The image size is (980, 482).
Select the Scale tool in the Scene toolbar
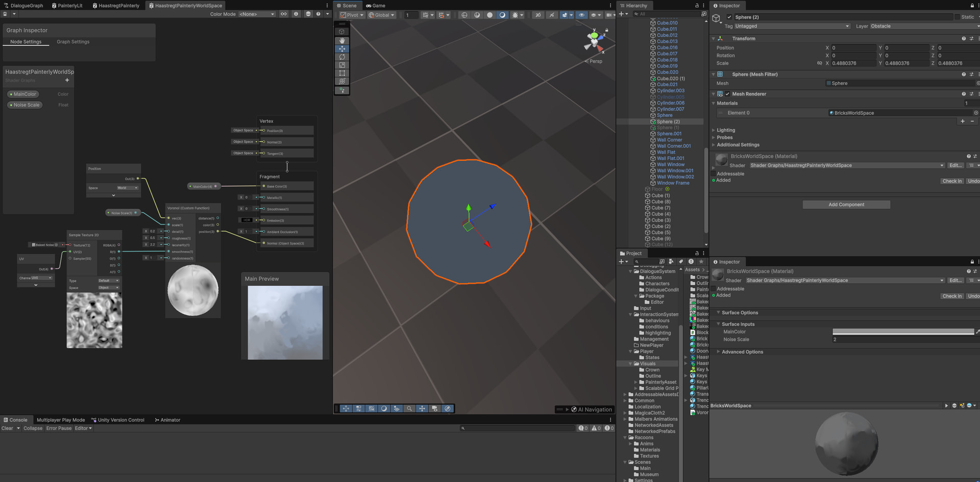click(x=341, y=65)
